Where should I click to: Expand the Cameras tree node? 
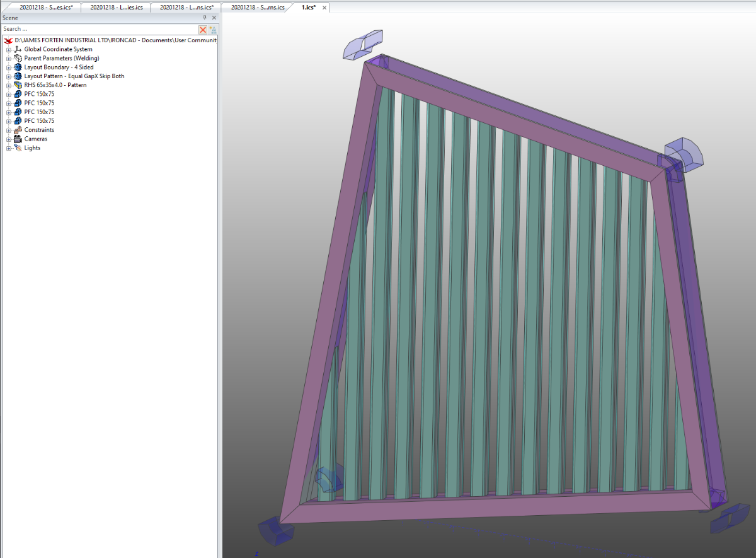[9, 139]
